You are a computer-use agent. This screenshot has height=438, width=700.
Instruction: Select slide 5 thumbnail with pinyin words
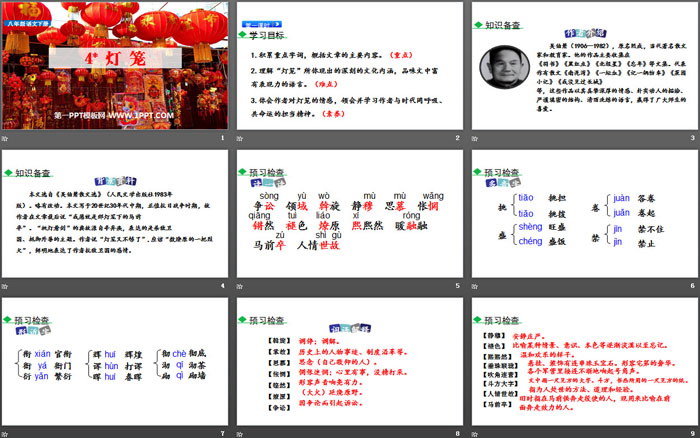pos(350,213)
